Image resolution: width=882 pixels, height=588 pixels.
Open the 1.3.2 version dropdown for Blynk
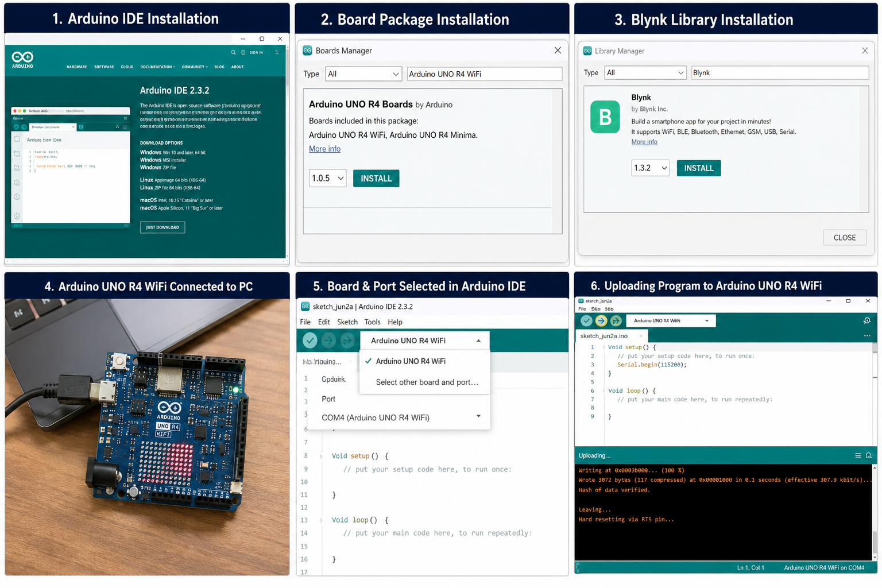click(x=651, y=168)
